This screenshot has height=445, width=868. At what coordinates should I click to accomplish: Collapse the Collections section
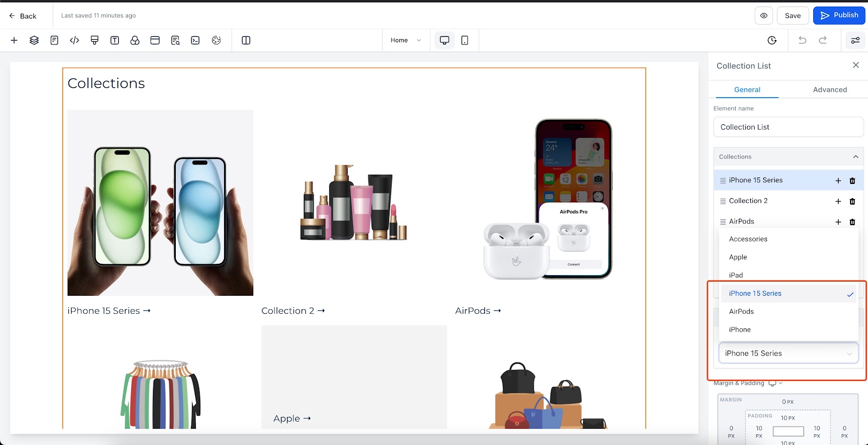pyautogui.click(x=856, y=157)
